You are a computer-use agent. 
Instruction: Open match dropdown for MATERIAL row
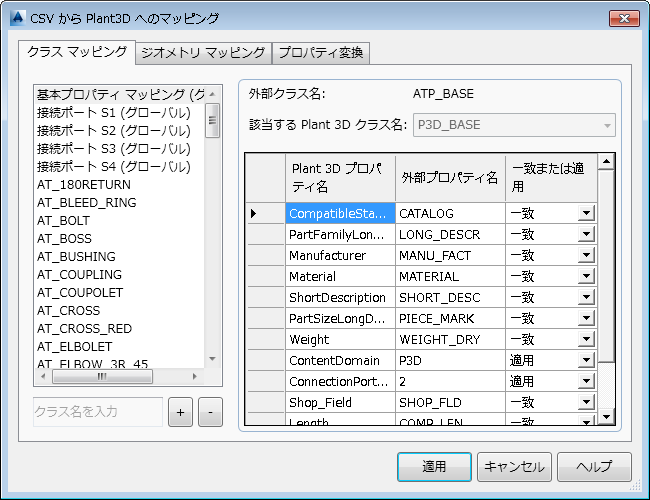[x=587, y=277]
